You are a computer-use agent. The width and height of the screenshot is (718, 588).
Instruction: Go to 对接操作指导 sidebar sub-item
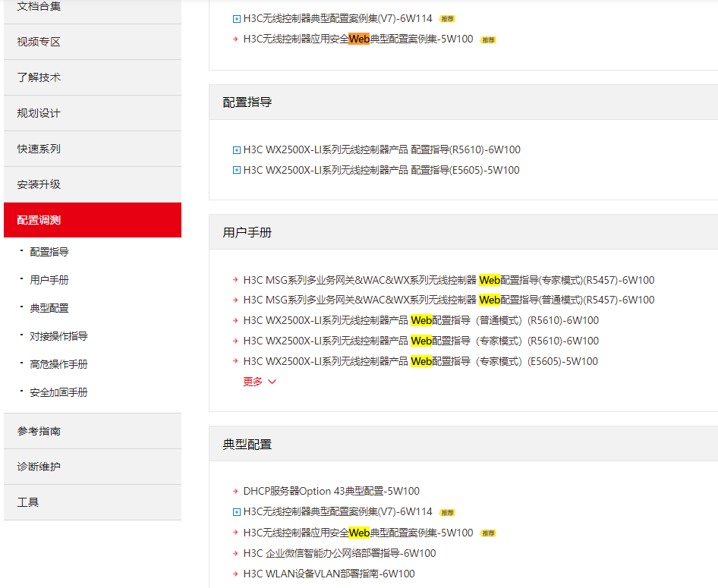[58, 336]
